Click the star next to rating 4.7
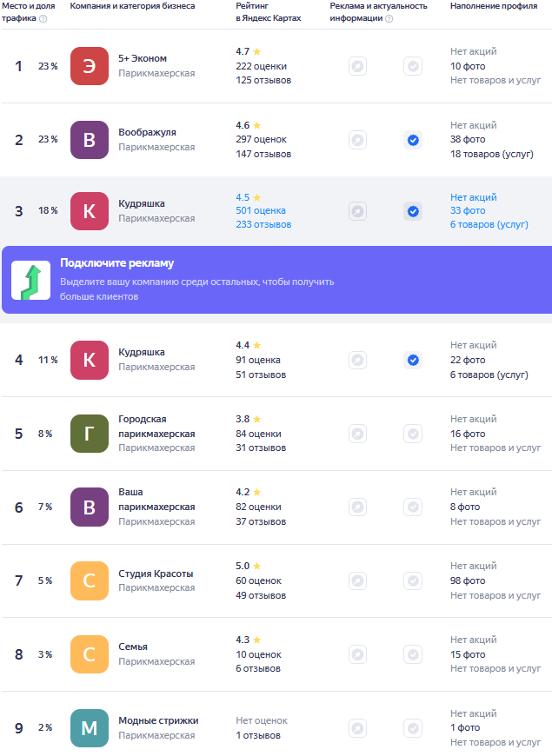This screenshot has height=756, width=552. (256, 51)
